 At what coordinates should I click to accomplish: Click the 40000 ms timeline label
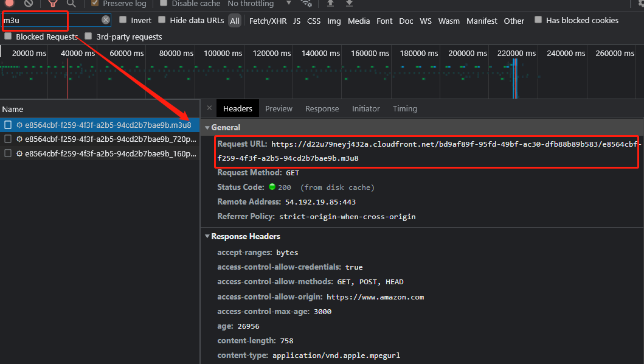[x=78, y=54]
